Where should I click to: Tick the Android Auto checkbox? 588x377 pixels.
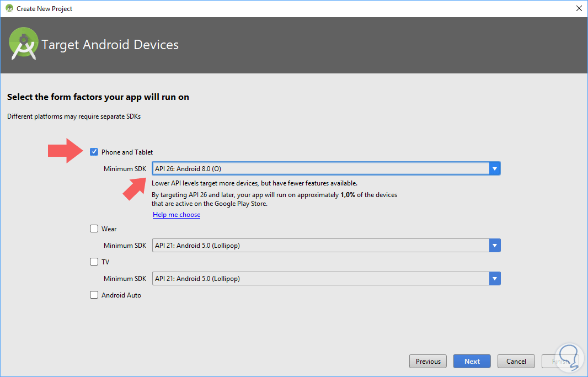[x=94, y=295]
